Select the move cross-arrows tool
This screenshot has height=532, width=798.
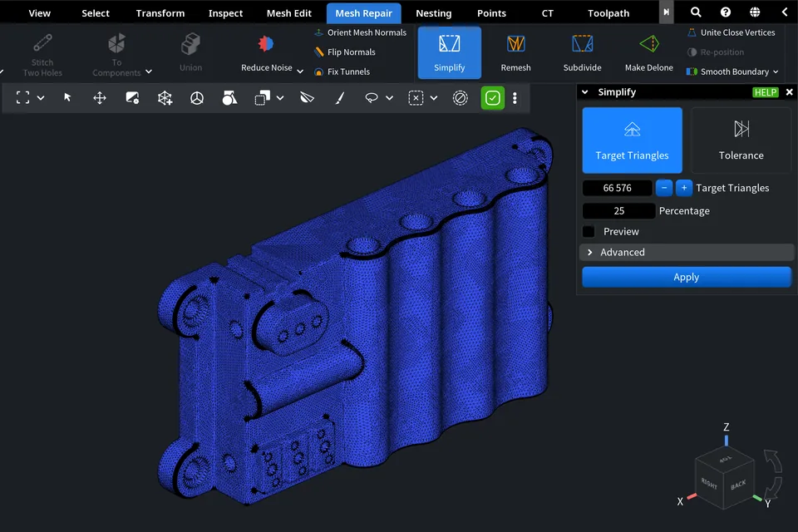100,97
